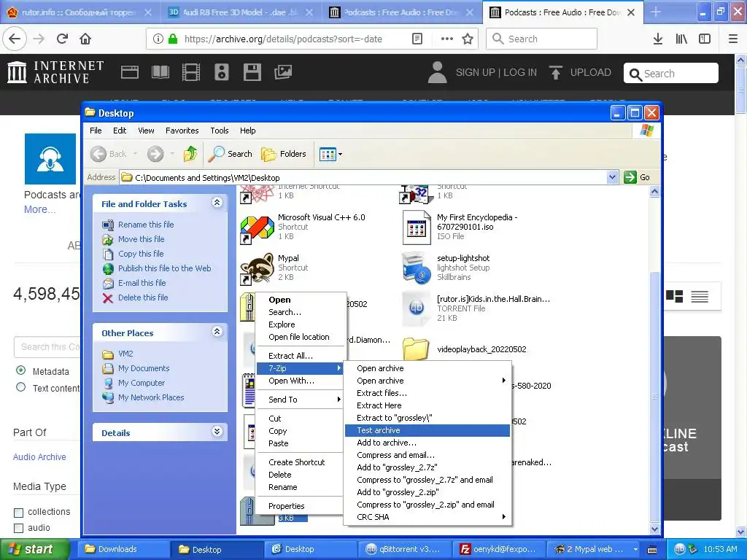Toggle Folders pane in Explorer toolbar

coord(284,154)
